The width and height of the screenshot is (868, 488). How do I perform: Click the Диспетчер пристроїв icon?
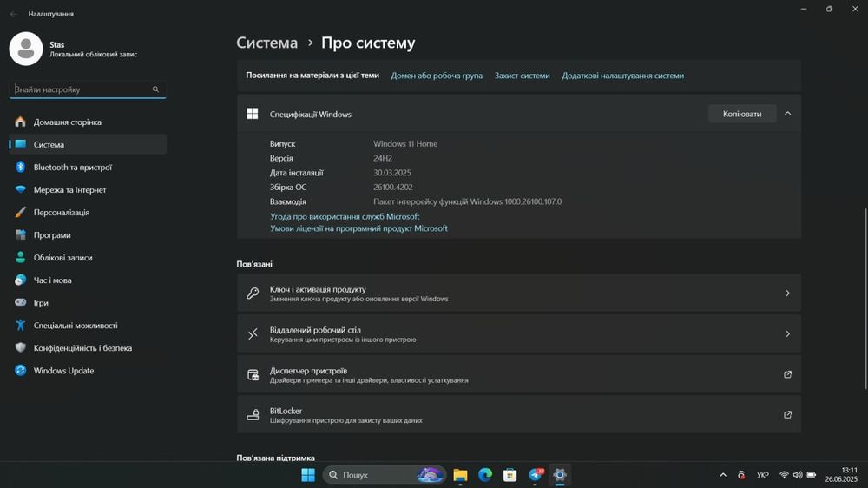[253, 375]
